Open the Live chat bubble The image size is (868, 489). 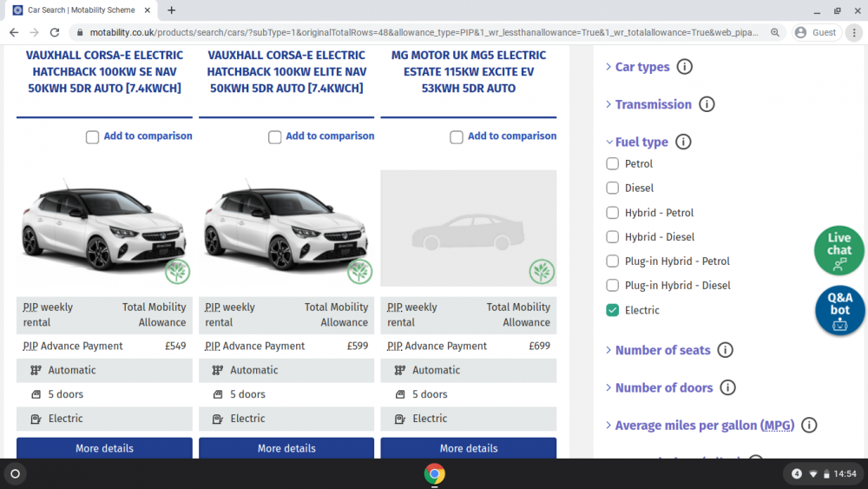838,250
